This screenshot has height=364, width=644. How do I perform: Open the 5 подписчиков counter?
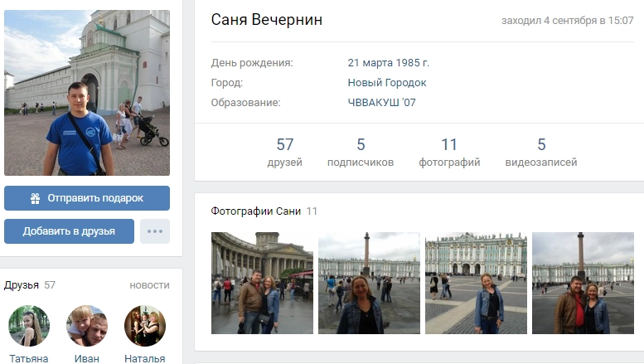tap(361, 152)
